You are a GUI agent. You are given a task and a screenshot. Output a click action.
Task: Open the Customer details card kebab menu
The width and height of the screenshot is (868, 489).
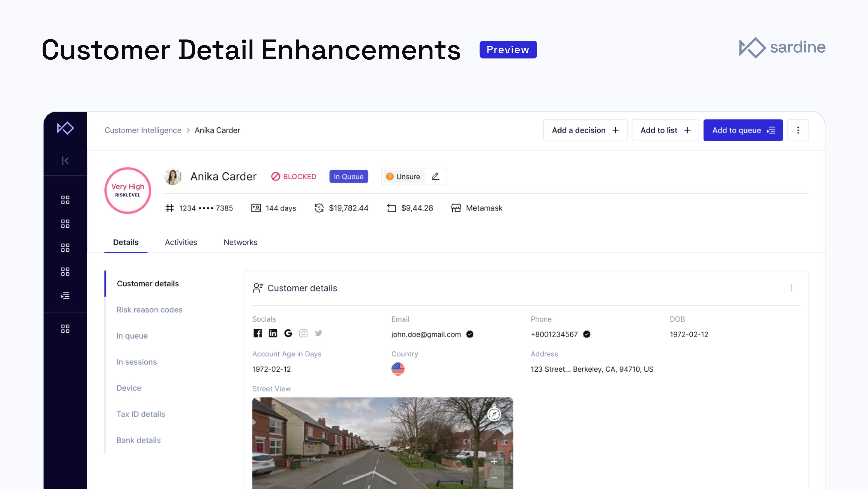tap(792, 288)
